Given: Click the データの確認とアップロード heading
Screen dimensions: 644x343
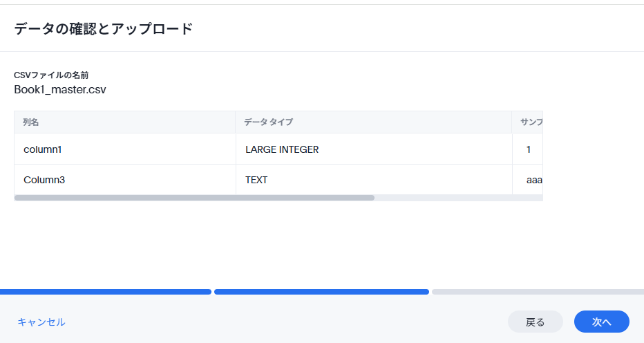Looking at the screenshot, I should [x=104, y=29].
